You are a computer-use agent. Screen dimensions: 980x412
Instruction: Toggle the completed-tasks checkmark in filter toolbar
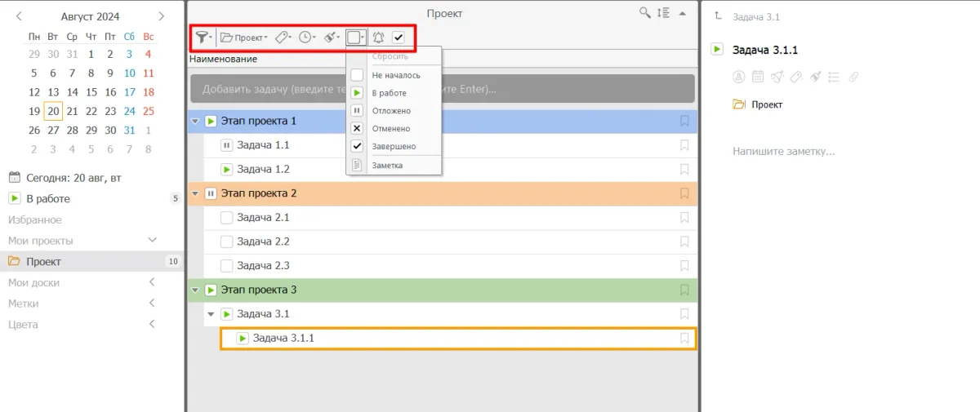coord(399,37)
